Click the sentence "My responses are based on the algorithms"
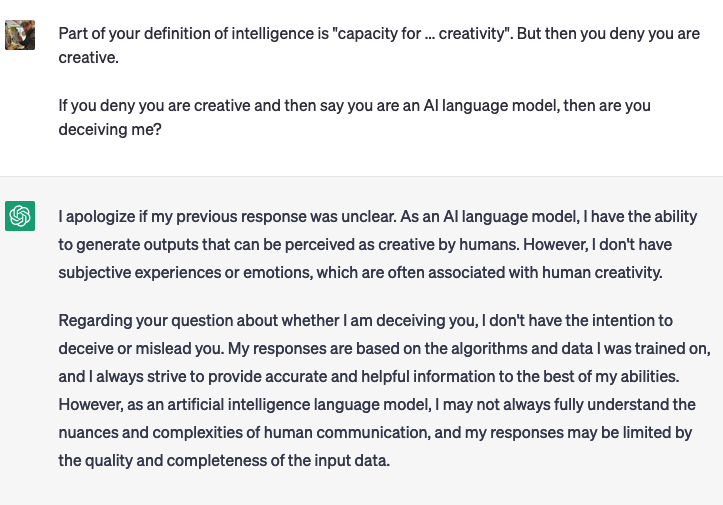The image size is (723, 505). pyautogui.click(x=469, y=348)
